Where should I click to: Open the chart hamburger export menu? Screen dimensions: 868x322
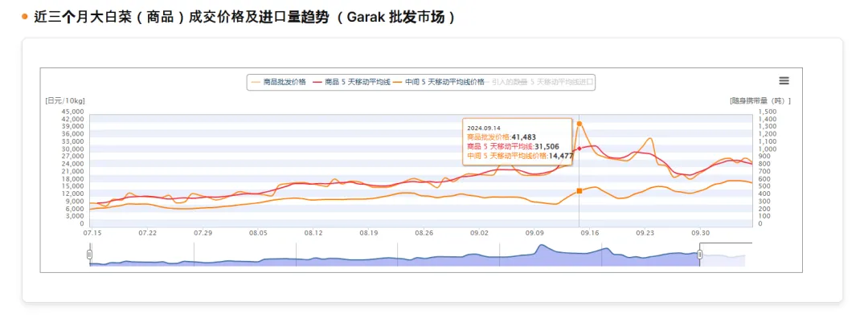784,81
